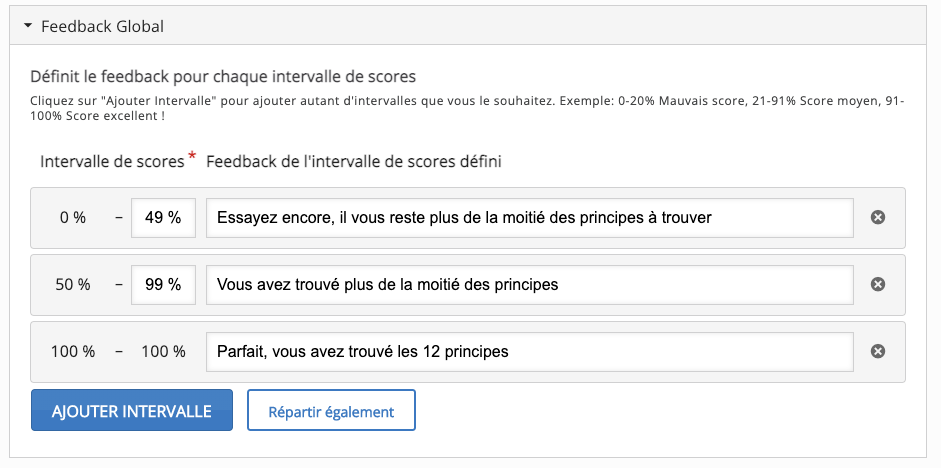Image resolution: width=941 pixels, height=468 pixels.
Task: Edit the "Essayez encore" feedback text field
Action: click(529, 217)
